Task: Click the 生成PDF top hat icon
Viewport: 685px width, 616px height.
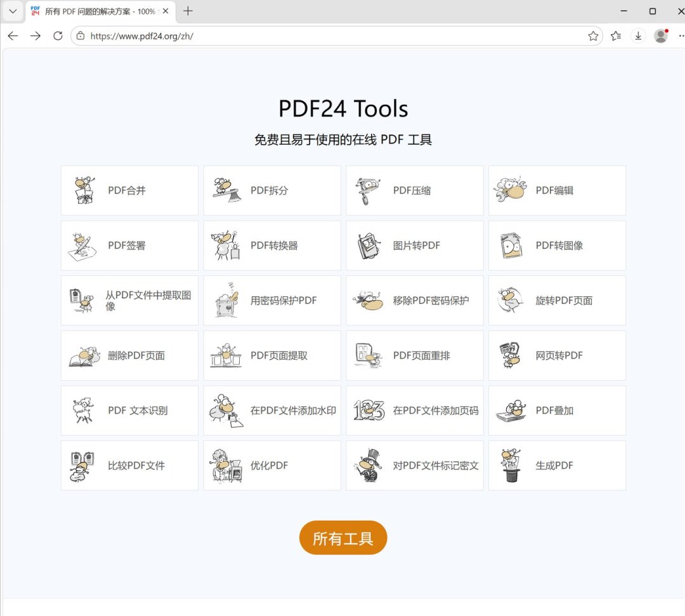Action: click(511, 465)
